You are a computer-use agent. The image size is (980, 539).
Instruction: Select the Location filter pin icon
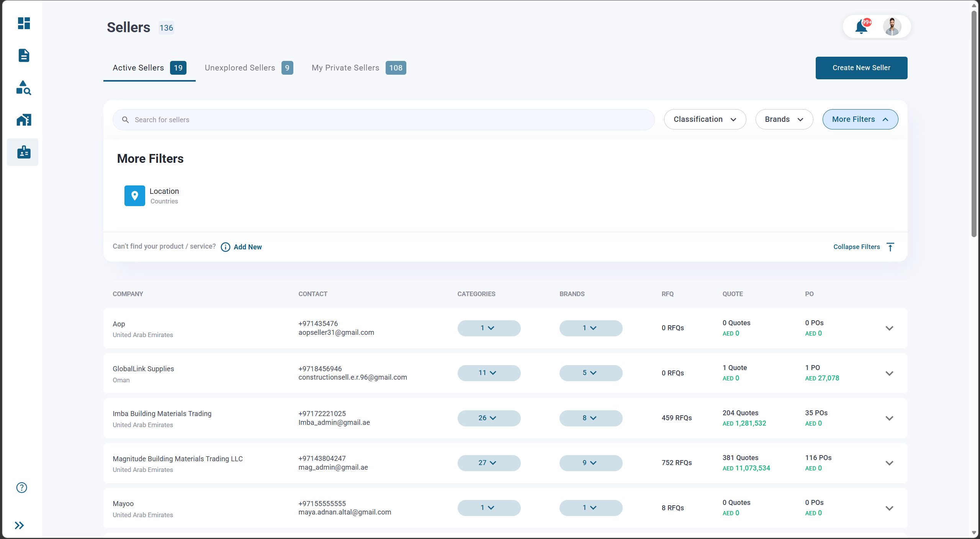[x=134, y=195]
